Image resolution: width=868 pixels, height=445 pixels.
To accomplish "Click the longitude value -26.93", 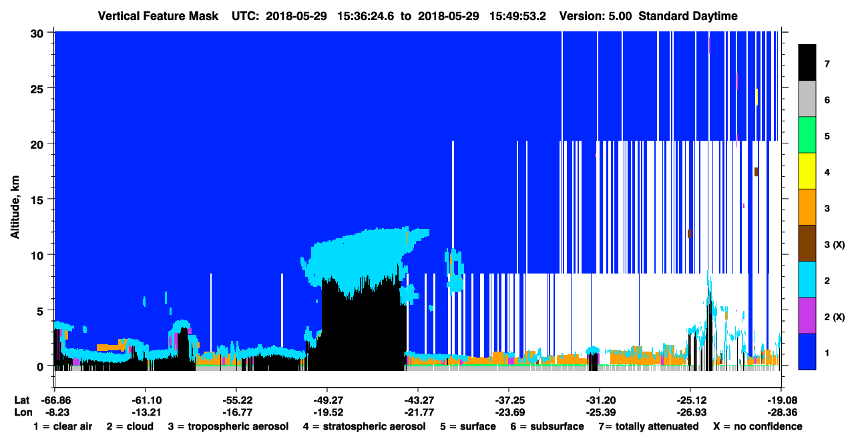I will (690, 412).
